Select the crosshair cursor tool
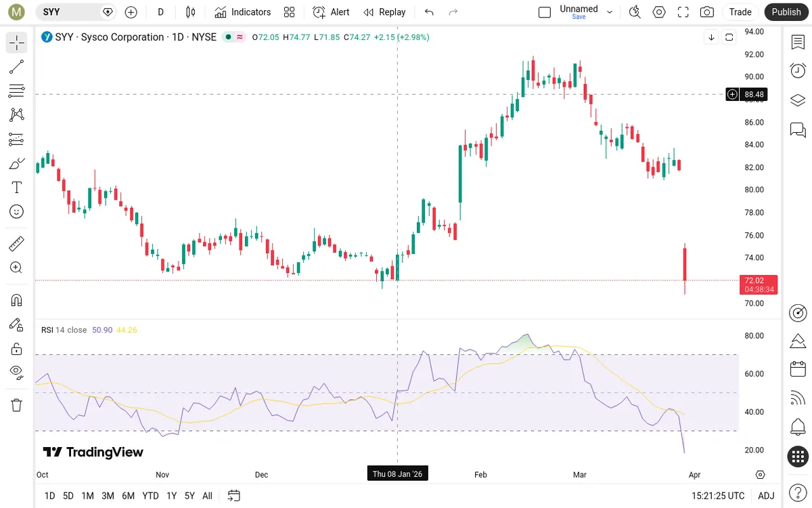This screenshot has width=812, height=508. point(17,43)
